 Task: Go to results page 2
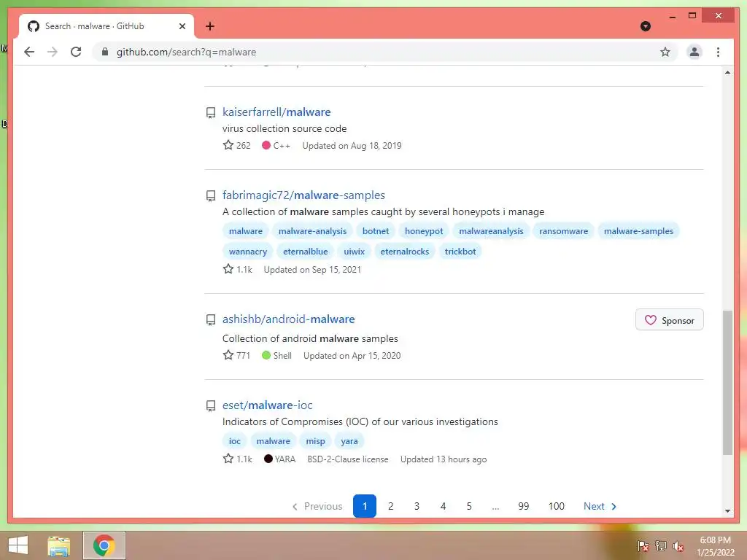coord(391,506)
